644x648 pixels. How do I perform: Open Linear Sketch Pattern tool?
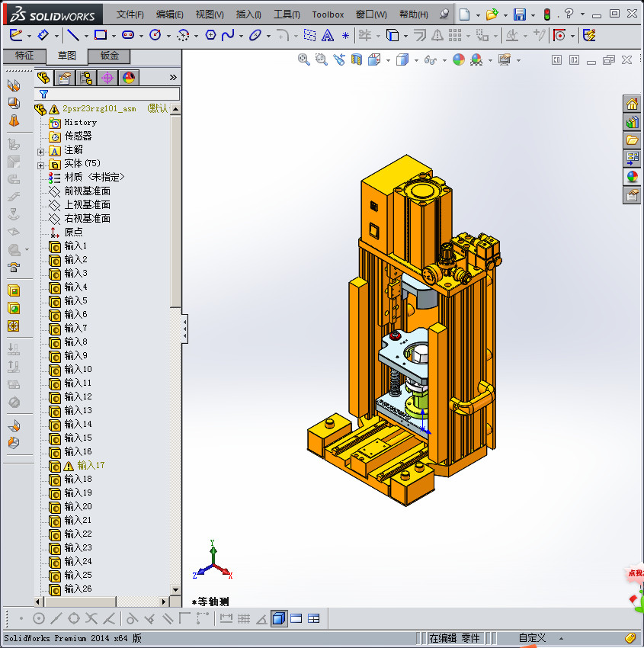[455, 35]
